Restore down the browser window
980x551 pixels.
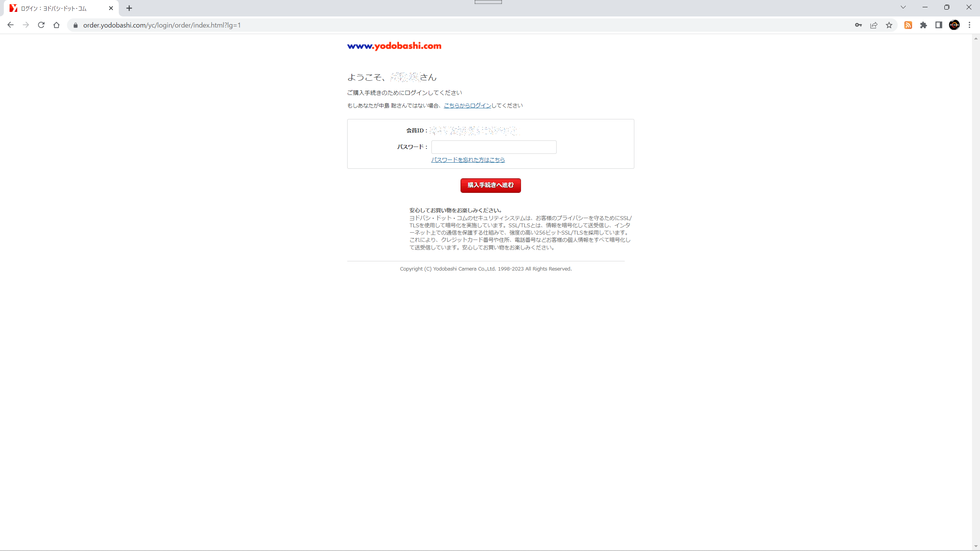coord(947,7)
